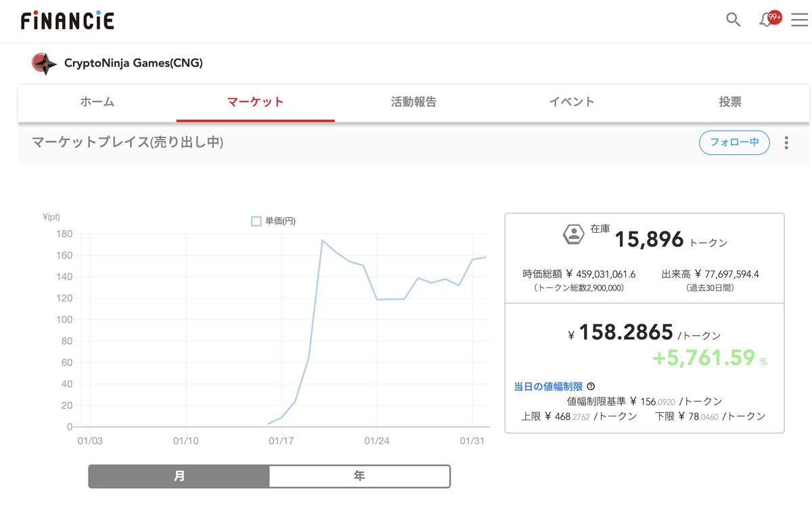Image resolution: width=812 pixels, height=528 pixels.
Task: Go to the ホーム tab
Action: [x=97, y=102]
